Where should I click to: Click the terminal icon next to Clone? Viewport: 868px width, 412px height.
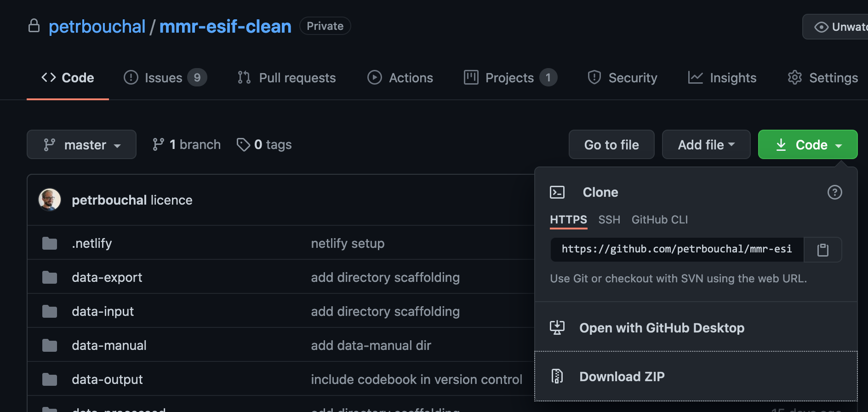point(557,192)
